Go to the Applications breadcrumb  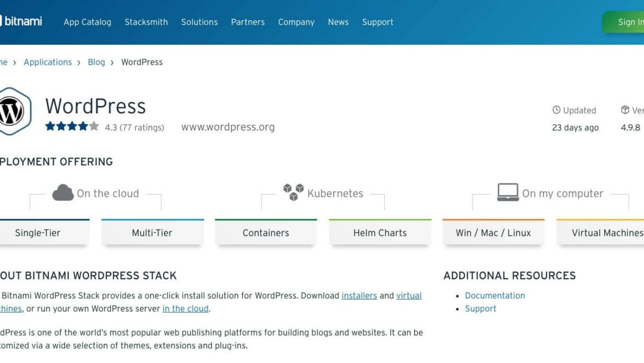(48, 62)
